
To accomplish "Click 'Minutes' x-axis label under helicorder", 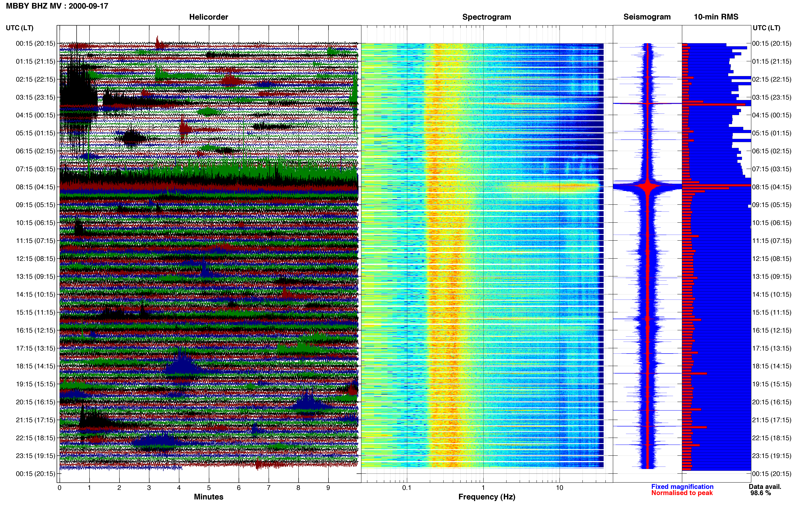I will click(x=209, y=497).
